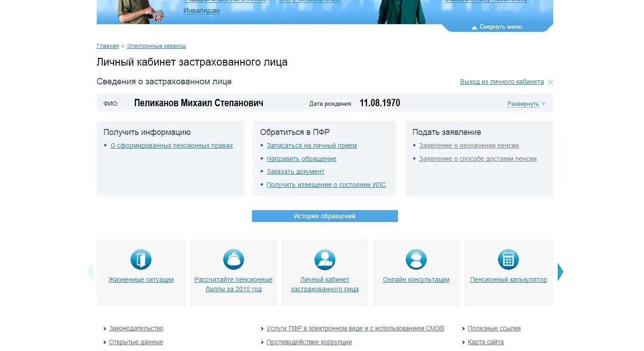This screenshot has height=351, width=644.
Task: Click the pension points purse icon
Action: [x=234, y=260]
